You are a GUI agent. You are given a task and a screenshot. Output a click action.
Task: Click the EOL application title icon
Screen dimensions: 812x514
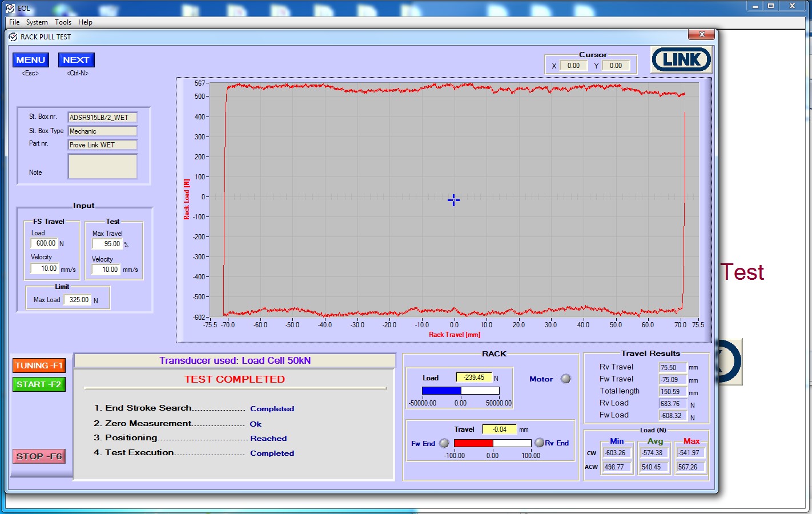pyautogui.click(x=10, y=8)
